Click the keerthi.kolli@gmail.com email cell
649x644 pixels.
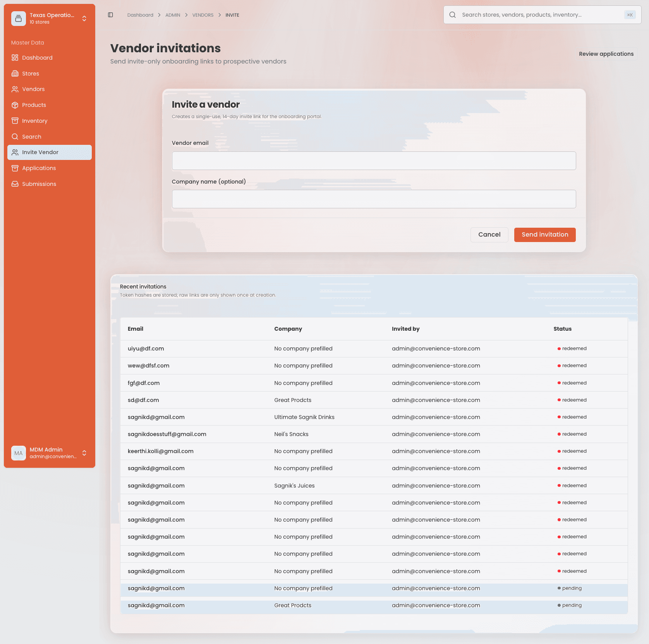coord(161,451)
